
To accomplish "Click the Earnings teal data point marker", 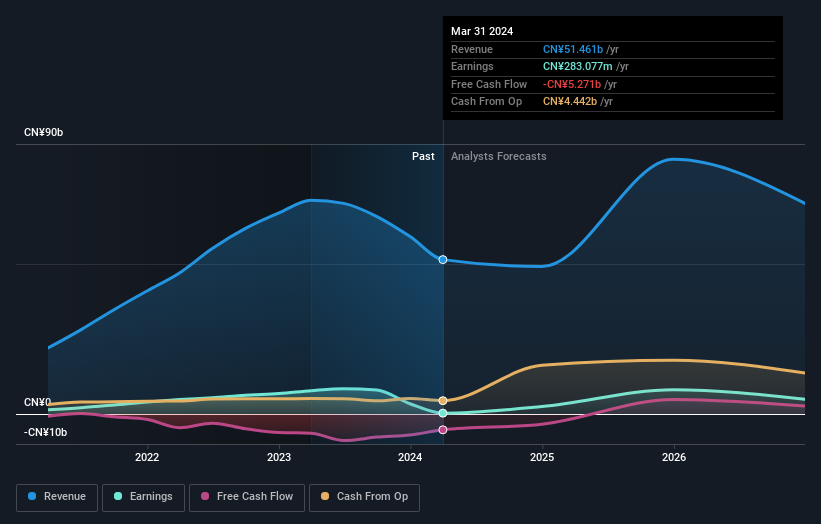I will (x=443, y=413).
